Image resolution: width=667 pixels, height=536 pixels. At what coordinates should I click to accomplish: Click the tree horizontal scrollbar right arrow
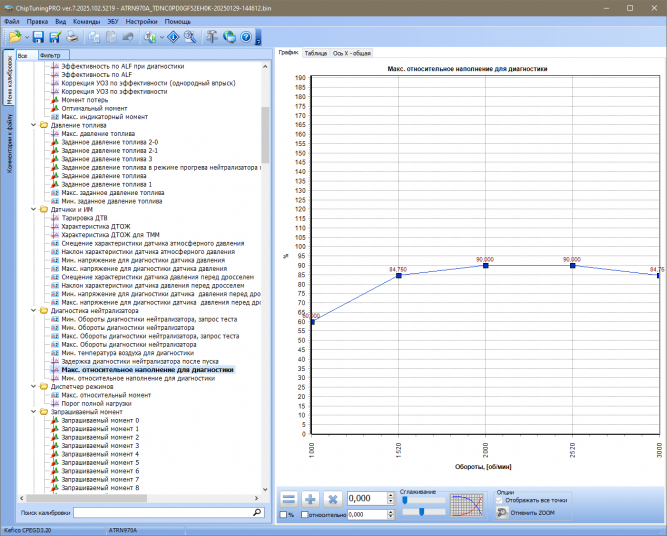tap(257, 498)
